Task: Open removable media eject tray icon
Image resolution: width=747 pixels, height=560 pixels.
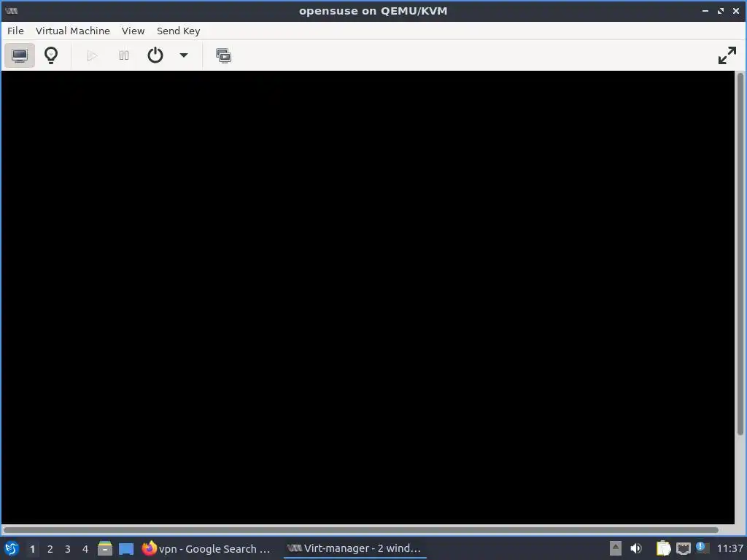Action: pyautogui.click(x=616, y=548)
